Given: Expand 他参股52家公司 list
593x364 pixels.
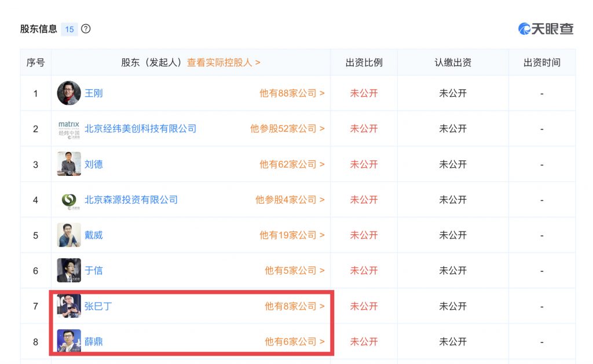Looking at the screenshot, I should click(287, 128).
